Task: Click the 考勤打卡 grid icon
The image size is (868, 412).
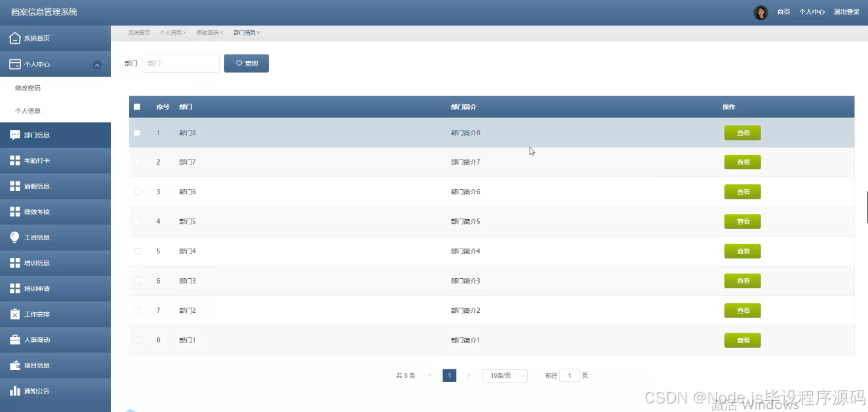Action: click(x=15, y=161)
